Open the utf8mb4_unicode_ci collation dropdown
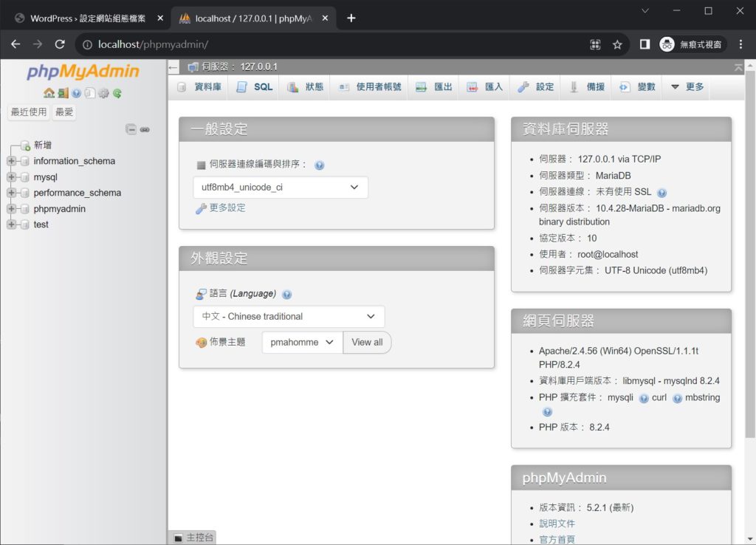 280,188
